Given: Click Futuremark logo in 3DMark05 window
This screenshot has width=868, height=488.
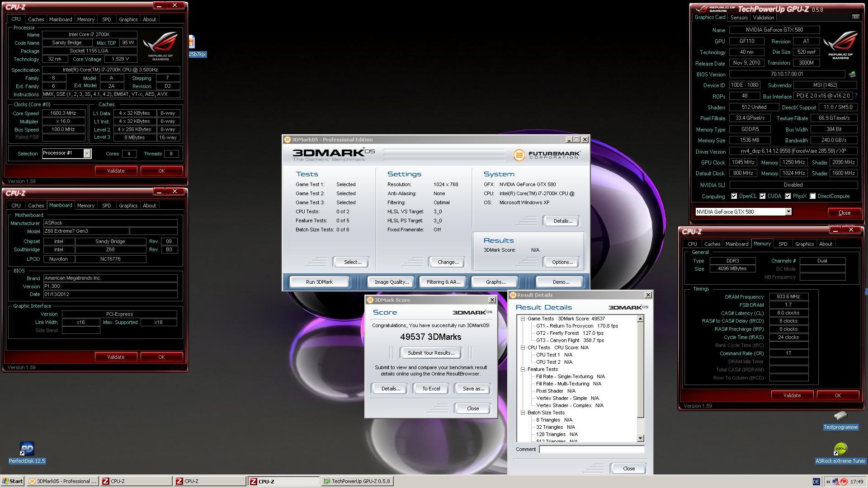Looking at the screenshot, I should (547, 155).
